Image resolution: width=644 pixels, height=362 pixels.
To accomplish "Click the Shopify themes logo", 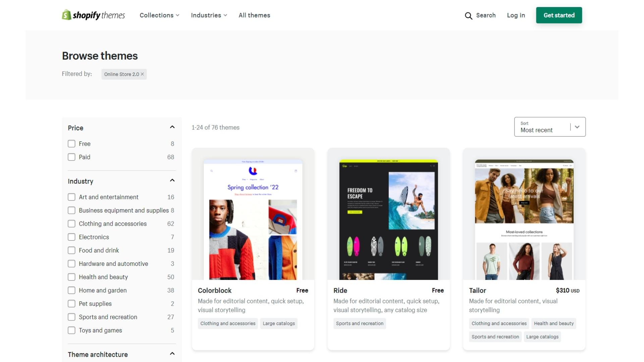I will [93, 15].
